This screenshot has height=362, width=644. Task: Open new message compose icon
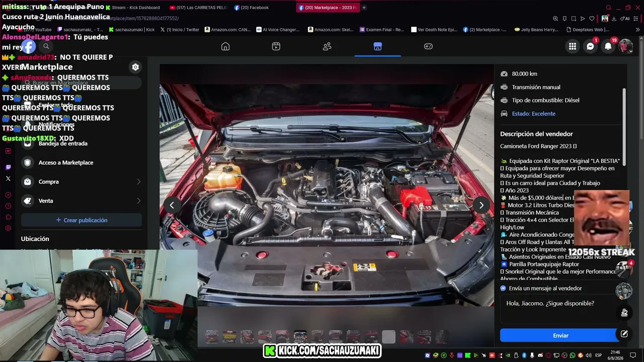pos(624,334)
